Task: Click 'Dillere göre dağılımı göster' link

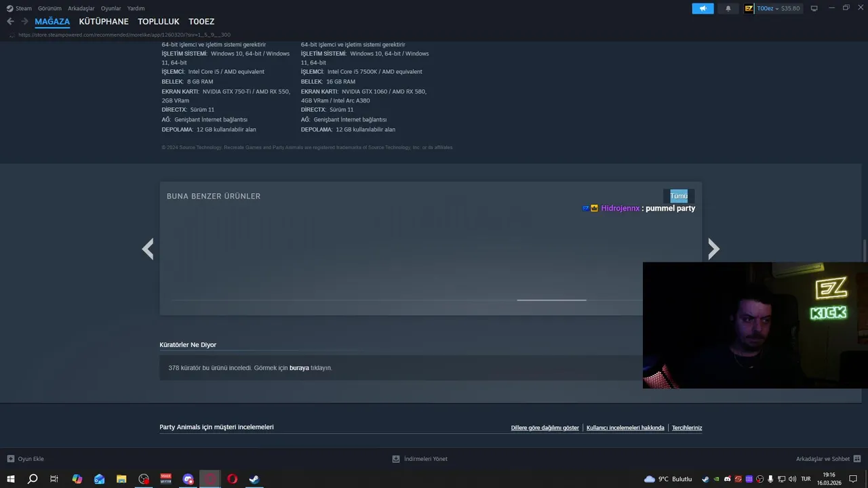Action: point(545,428)
